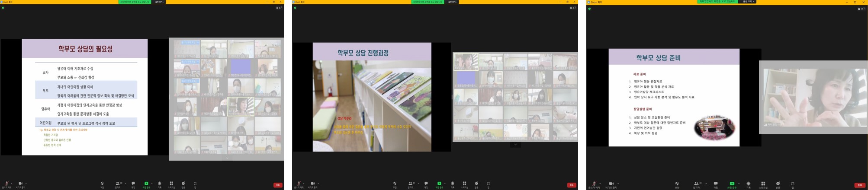
Task: Open Chat in 학부모 상담 준비 window
Action: coord(716,184)
